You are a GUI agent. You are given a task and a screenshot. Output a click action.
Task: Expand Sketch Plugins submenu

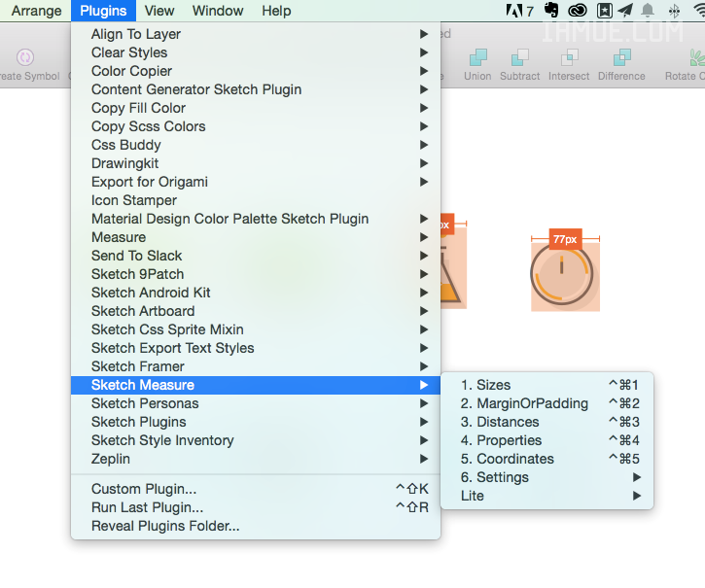click(x=256, y=422)
